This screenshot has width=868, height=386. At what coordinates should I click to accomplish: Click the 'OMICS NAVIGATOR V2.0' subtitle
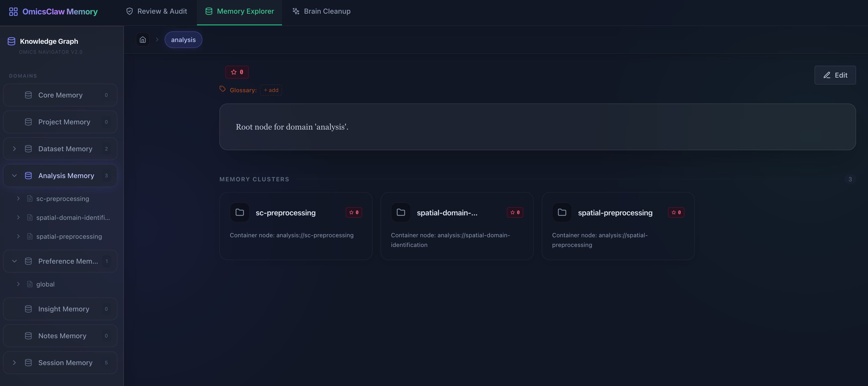[50, 52]
